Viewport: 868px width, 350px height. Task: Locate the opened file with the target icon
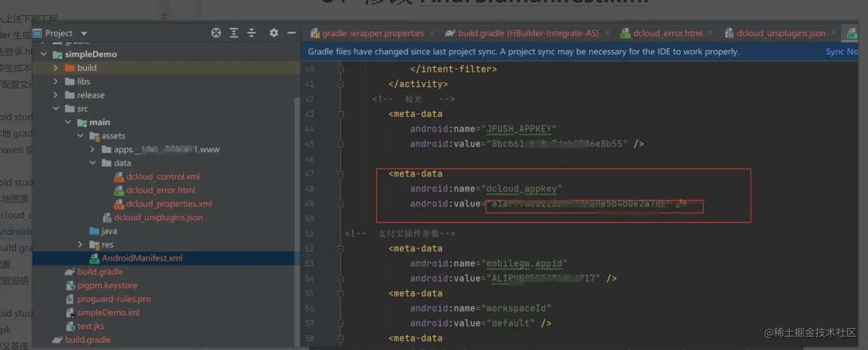(216, 33)
